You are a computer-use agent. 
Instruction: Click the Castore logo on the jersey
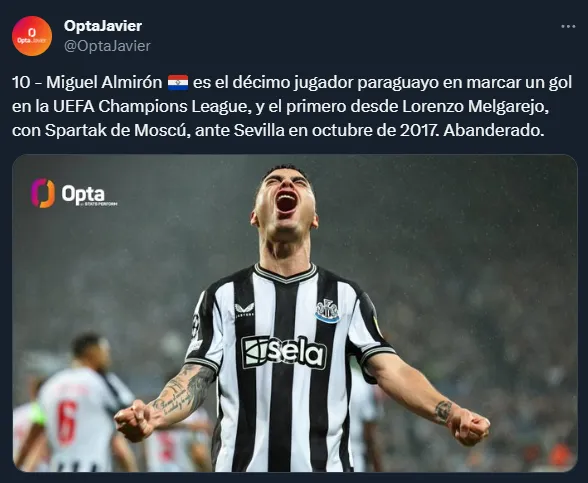tap(244, 310)
